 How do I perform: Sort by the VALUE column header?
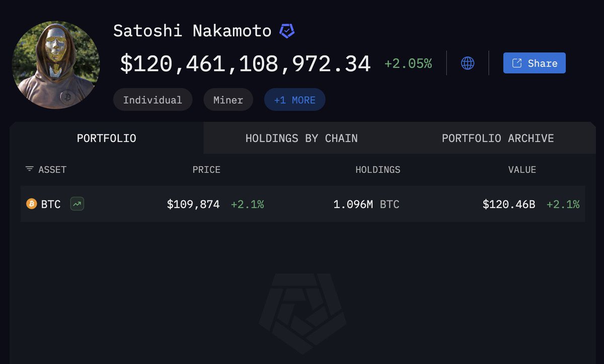click(x=522, y=169)
